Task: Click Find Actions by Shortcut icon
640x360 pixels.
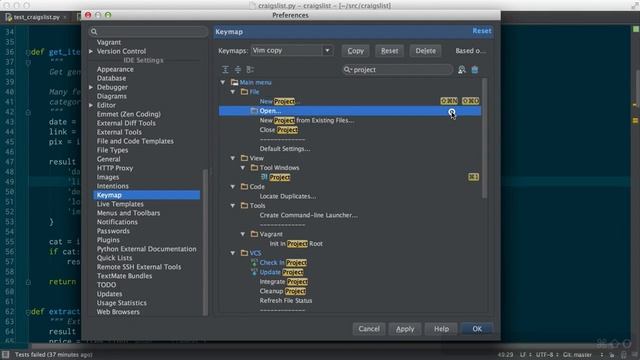Action: [x=462, y=70]
